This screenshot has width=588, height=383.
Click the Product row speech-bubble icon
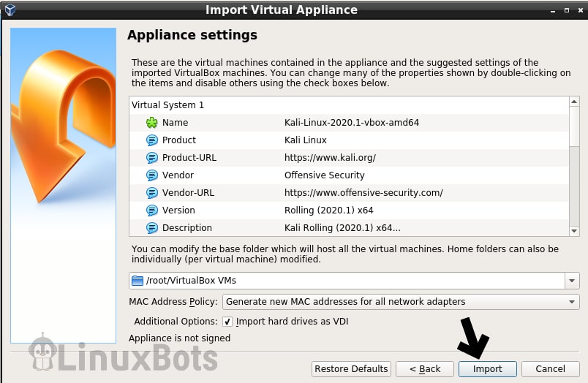152,140
